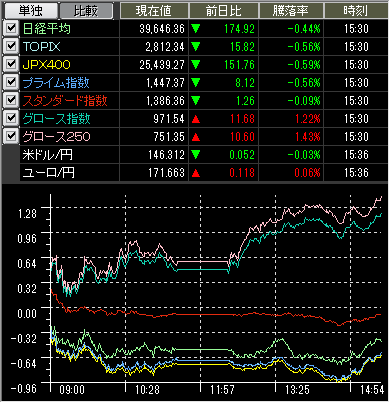This screenshot has height=403, width=390.
Task: Click the 前日比 column header
Action: pos(224,11)
